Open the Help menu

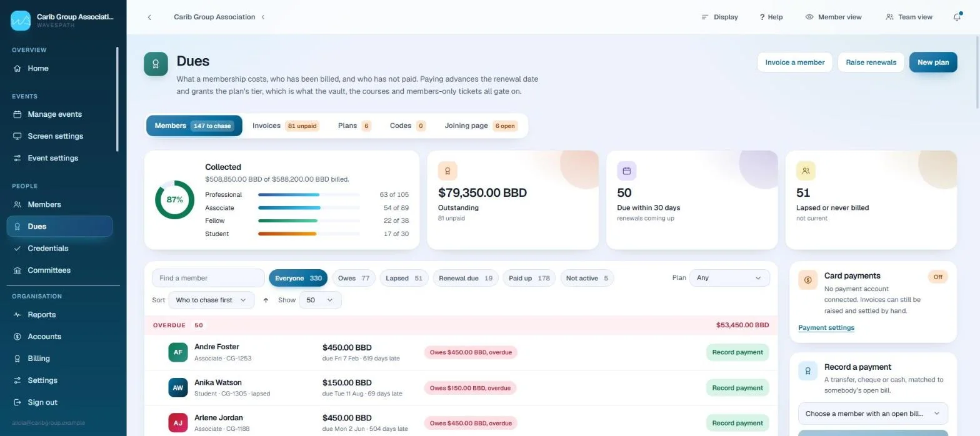point(771,17)
